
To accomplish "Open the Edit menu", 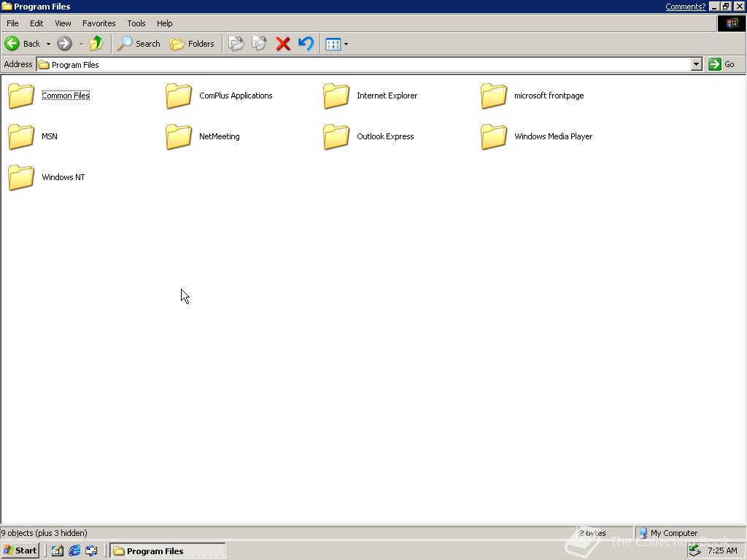I will coord(36,23).
